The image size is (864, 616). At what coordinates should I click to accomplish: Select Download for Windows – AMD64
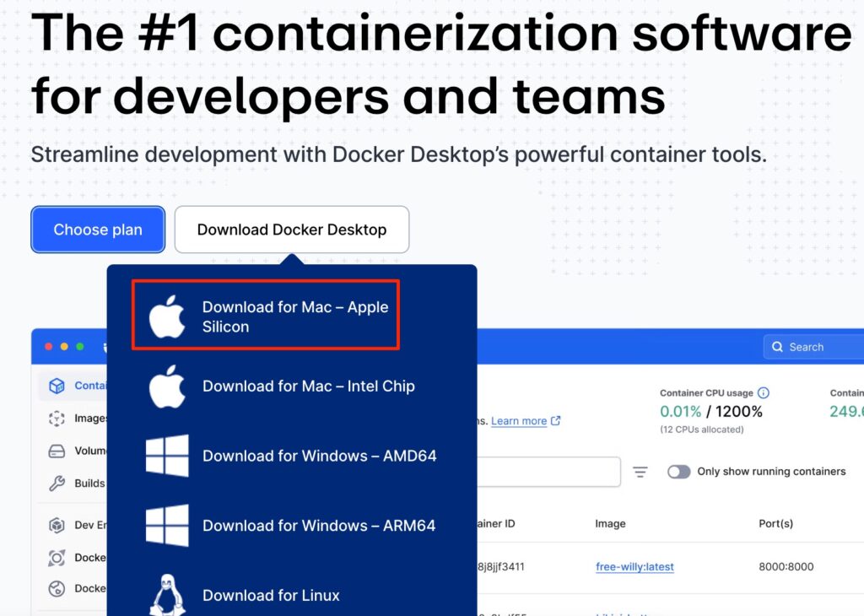[319, 456]
